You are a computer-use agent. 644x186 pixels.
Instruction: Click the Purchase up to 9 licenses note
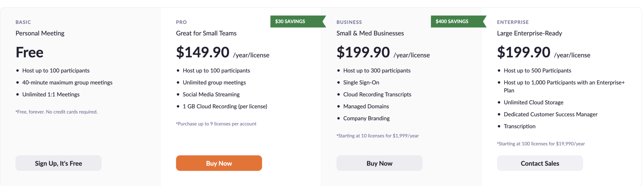216,124
